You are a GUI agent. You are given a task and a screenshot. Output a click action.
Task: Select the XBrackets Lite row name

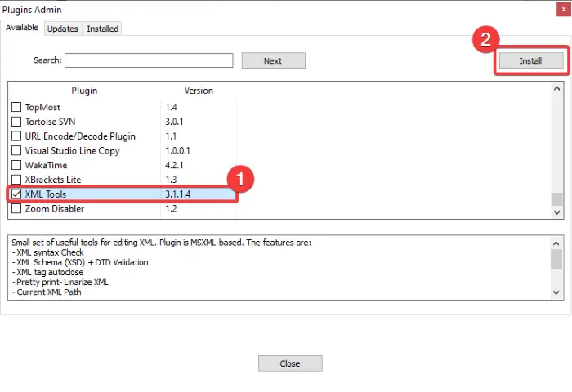(x=53, y=180)
